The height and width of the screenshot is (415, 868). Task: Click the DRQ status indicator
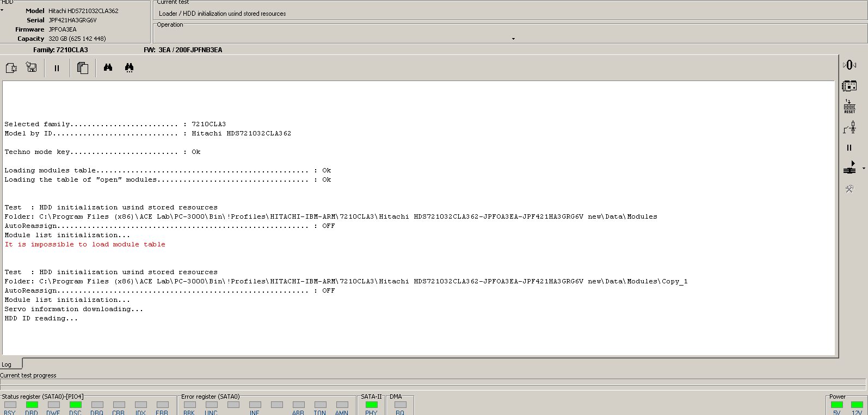pyautogui.click(x=97, y=405)
